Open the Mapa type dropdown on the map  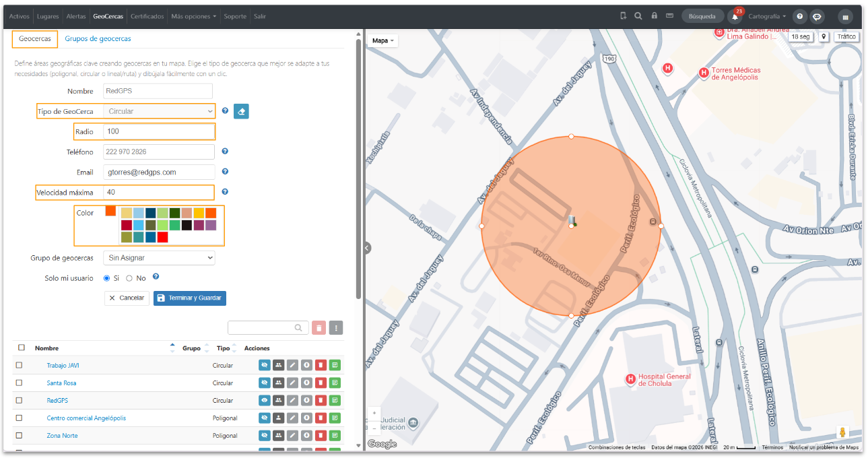pos(383,40)
